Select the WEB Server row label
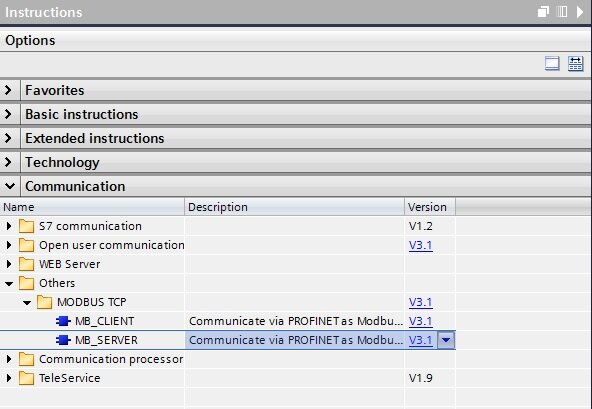 tap(69, 264)
